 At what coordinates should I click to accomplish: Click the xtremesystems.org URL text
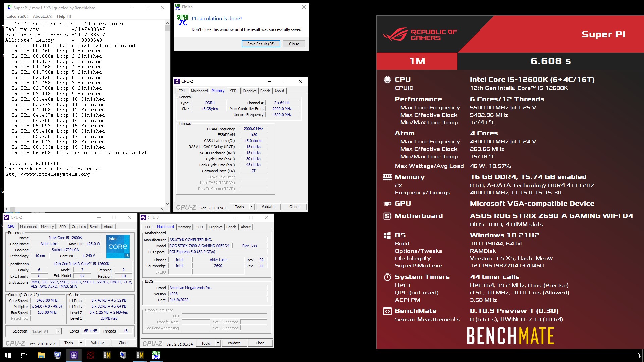[49, 174]
